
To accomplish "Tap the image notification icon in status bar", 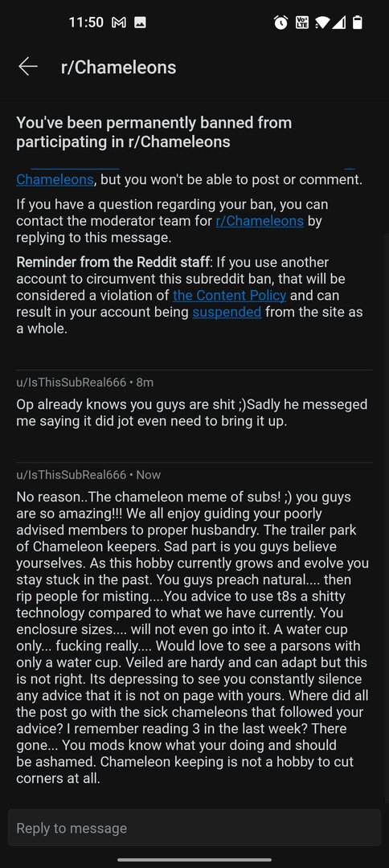I will pyautogui.click(x=141, y=23).
